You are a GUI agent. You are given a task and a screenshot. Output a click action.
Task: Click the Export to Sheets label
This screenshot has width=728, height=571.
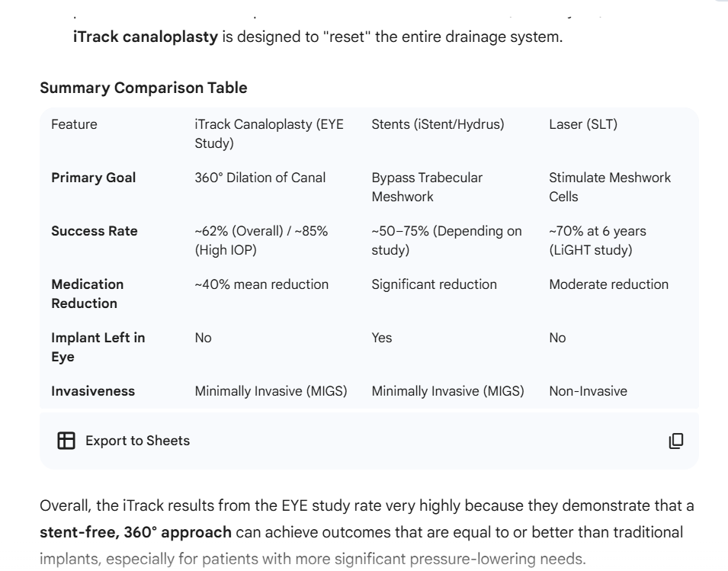click(137, 441)
